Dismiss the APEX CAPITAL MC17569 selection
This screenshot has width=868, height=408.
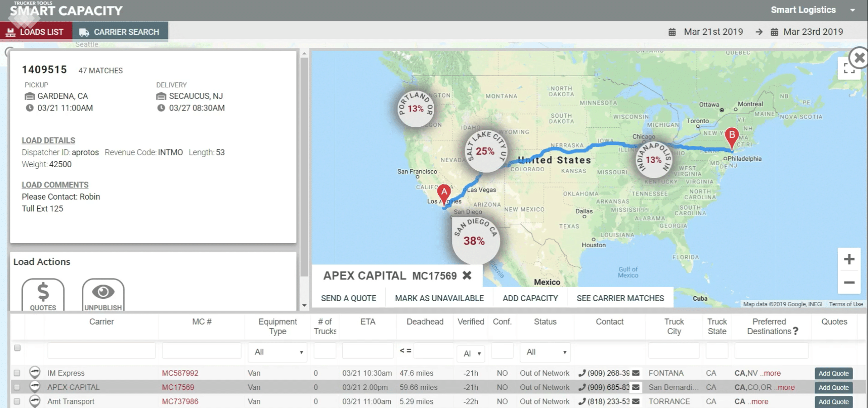pos(467,275)
